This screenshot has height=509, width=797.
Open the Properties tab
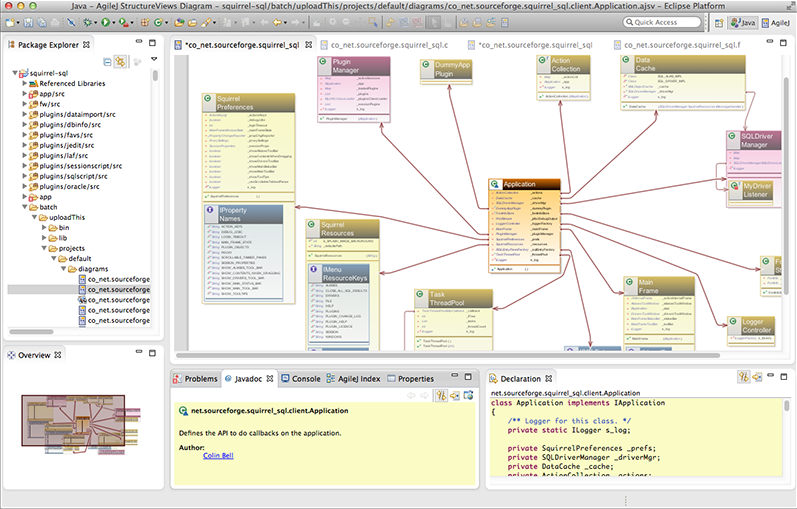(411, 379)
